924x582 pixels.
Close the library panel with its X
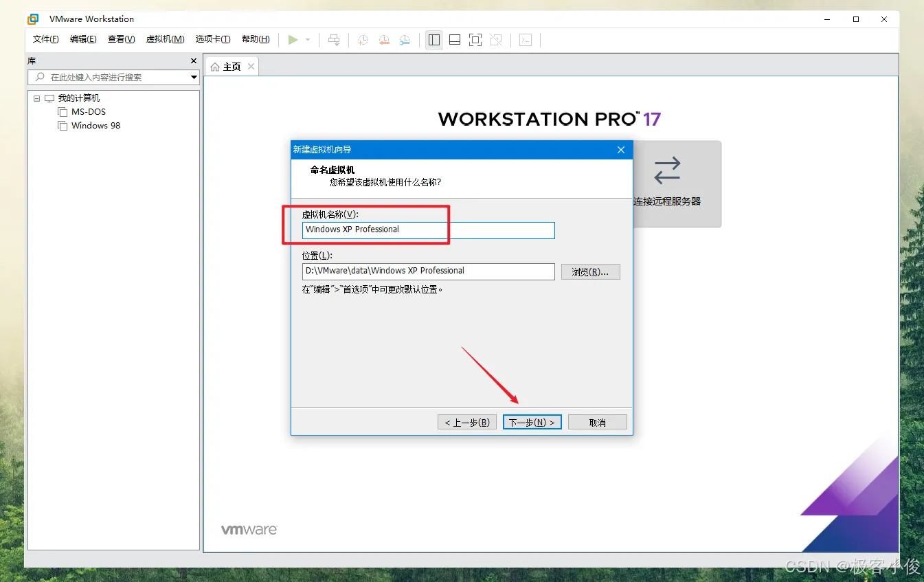(x=194, y=61)
